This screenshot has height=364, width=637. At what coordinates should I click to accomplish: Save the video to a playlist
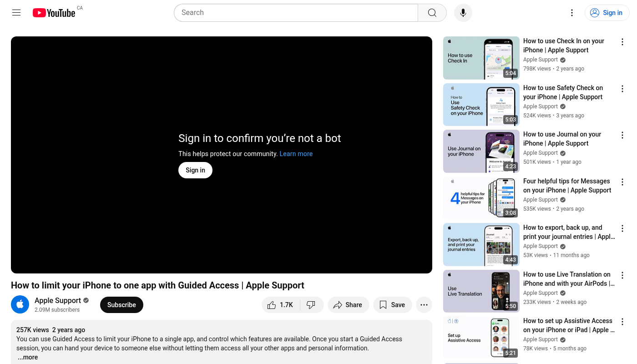click(392, 305)
